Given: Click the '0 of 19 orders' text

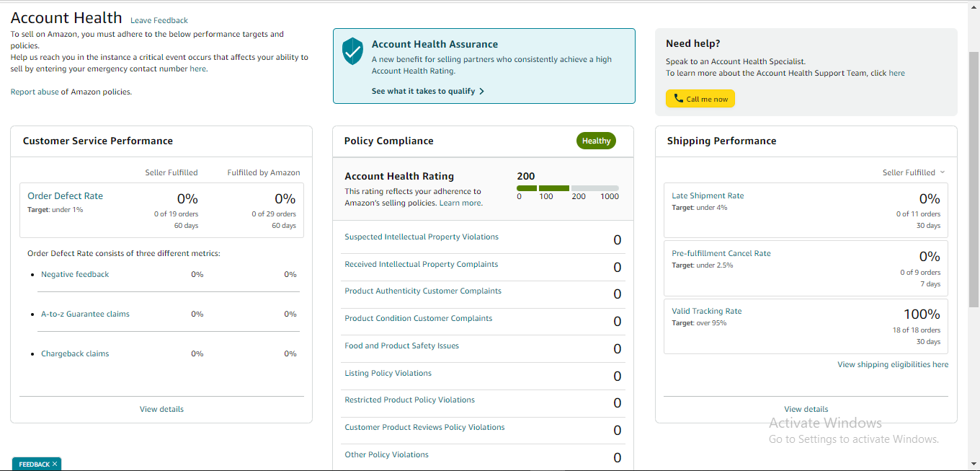Looking at the screenshot, I should (x=176, y=214).
